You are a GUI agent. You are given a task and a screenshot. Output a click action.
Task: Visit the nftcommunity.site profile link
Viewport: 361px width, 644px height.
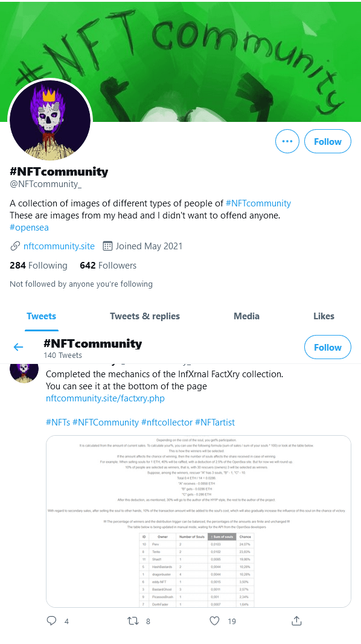point(59,246)
